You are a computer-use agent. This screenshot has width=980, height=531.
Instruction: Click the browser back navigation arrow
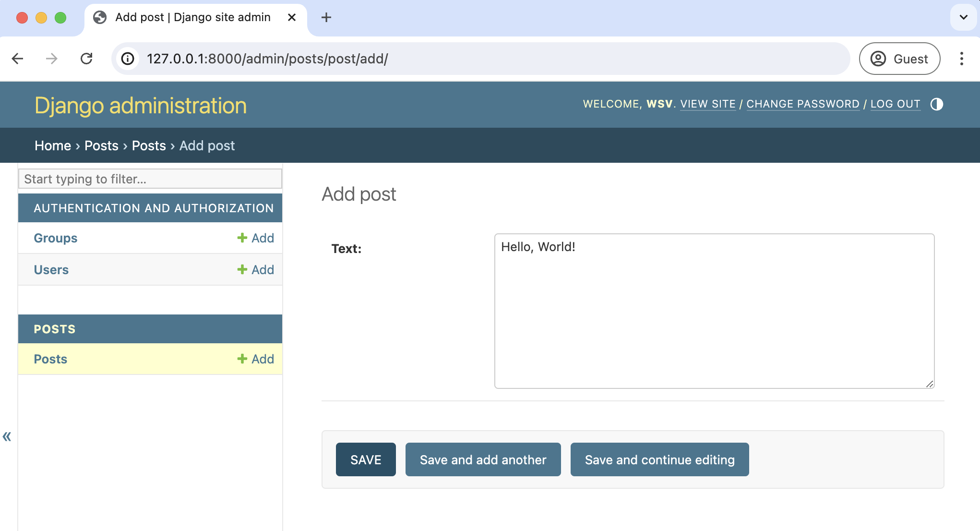coord(18,59)
